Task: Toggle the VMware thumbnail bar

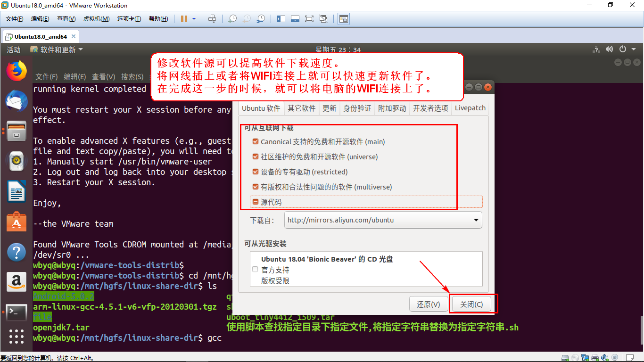Action: [295, 19]
